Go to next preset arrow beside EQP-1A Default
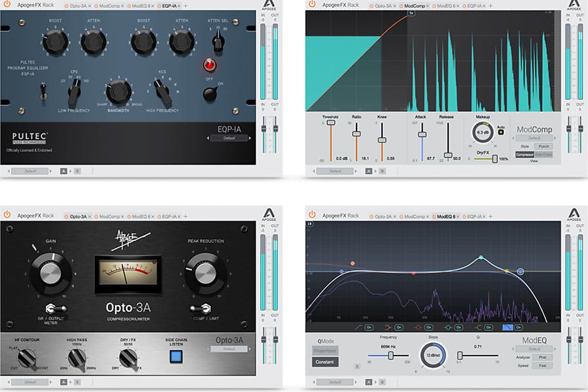The height and width of the screenshot is (392, 588). [x=250, y=139]
